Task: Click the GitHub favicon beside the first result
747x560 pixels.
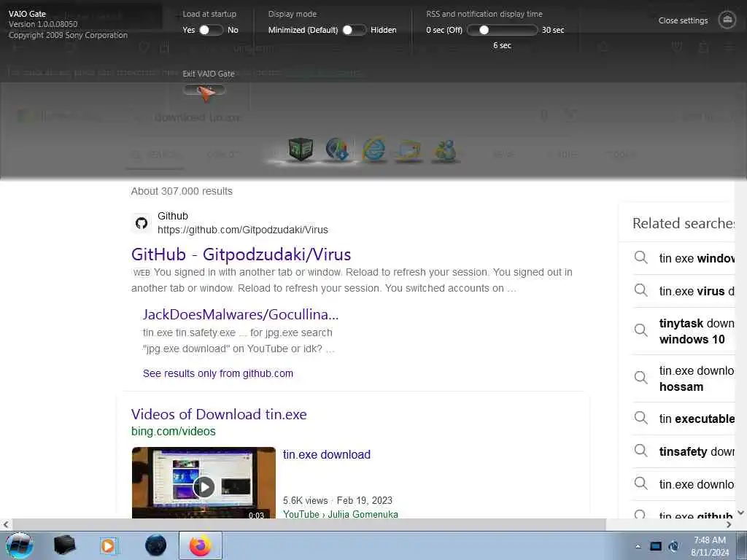Action: (142, 223)
